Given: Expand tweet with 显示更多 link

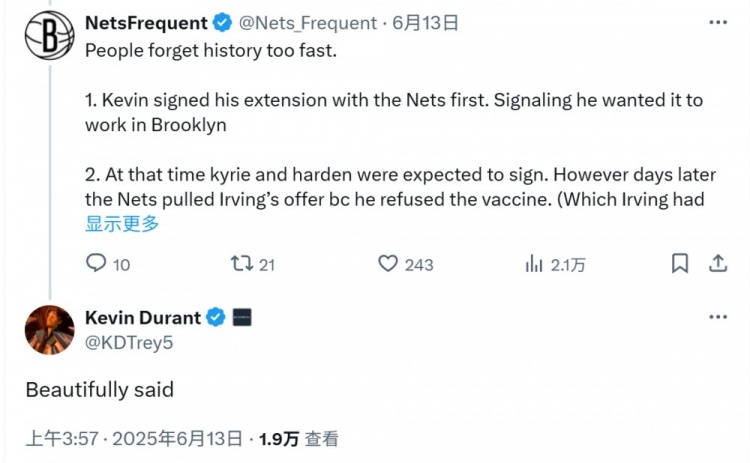Looking at the screenshot, I should [x=122, y=224].
